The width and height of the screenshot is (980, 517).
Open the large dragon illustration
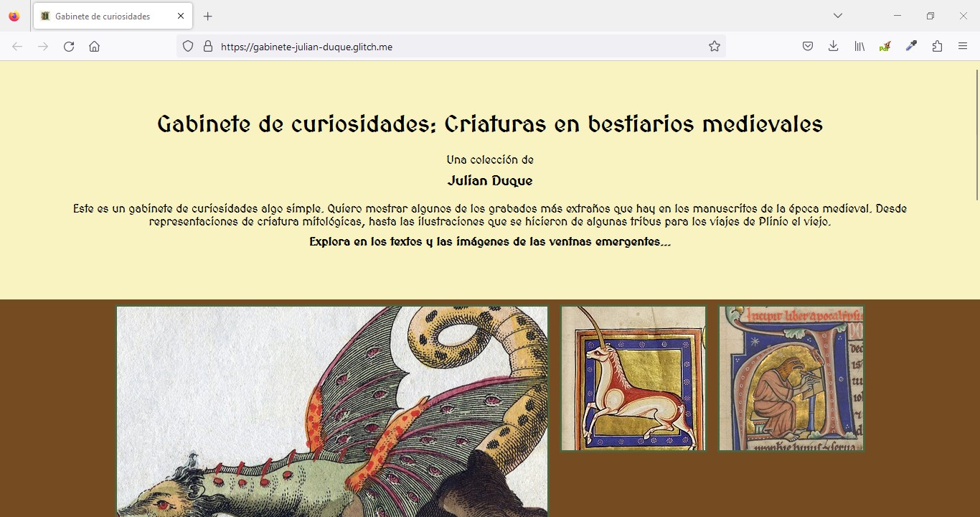(332, 411)
